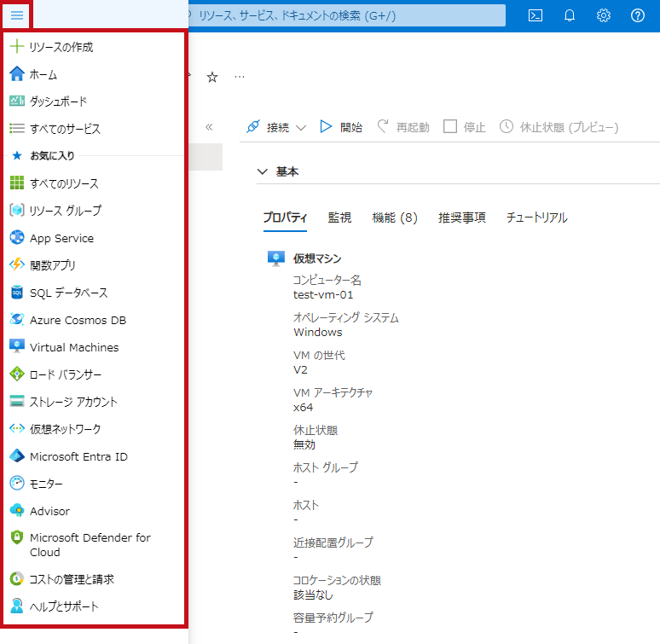660x644 pixels.
Task: Click the Microsoft Entra ID icon
Action: 17,455
